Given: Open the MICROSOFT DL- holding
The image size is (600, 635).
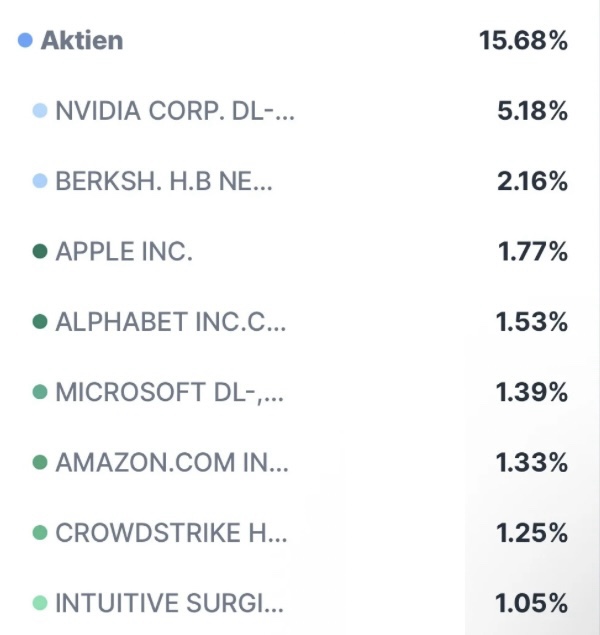Looking at the screenshot, I should 170,392.
